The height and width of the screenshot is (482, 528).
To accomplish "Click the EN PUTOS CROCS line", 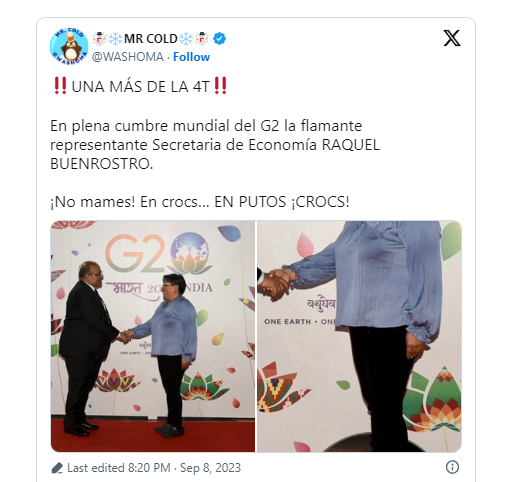I will (200, 202).
